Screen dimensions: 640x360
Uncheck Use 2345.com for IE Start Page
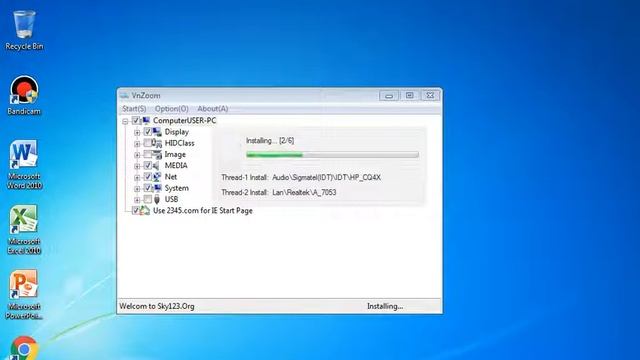click(136, 211)
